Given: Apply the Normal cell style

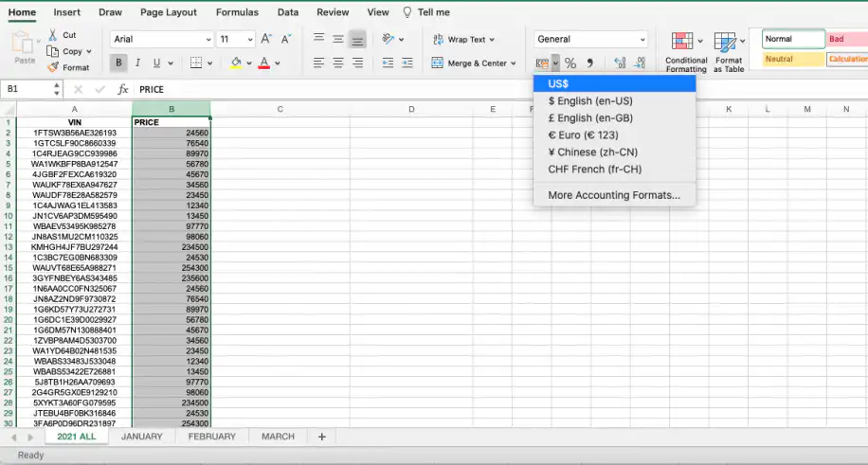Looking at the screenshot, I should pyautogui.click(x=793, y=39).
